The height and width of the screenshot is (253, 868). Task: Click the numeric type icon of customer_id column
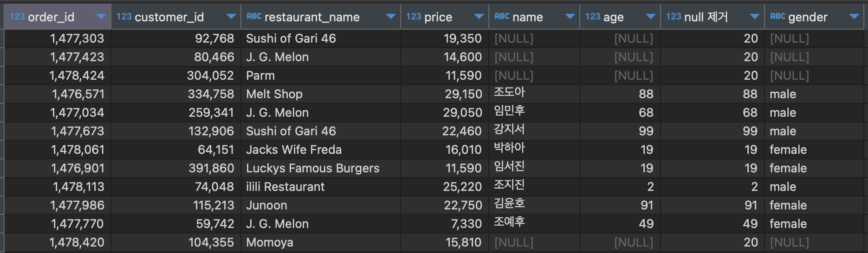coord(124,17)
